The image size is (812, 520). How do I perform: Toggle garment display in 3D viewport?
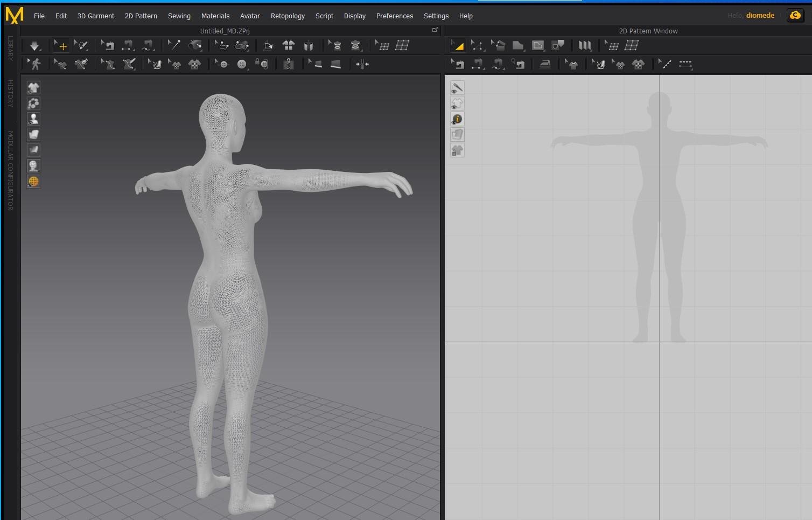coord(33,88)
